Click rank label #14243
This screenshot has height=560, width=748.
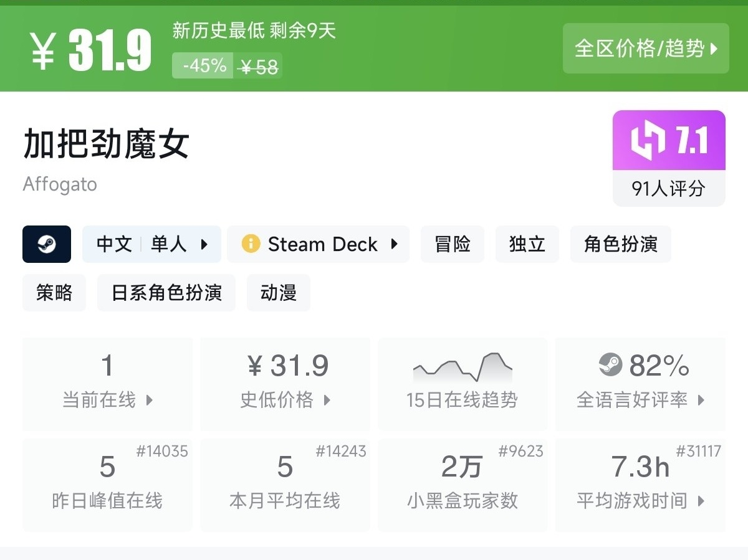[340, 451]
